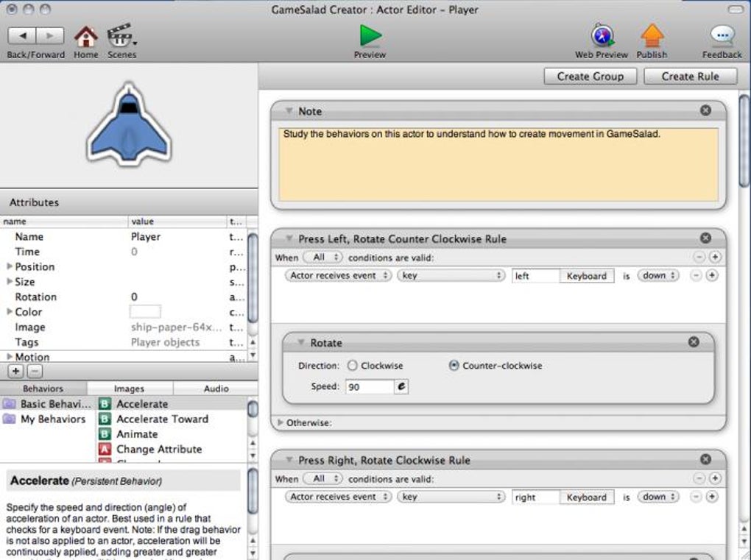
Task: Click the orange Publish icon
Action: point(651,35)
